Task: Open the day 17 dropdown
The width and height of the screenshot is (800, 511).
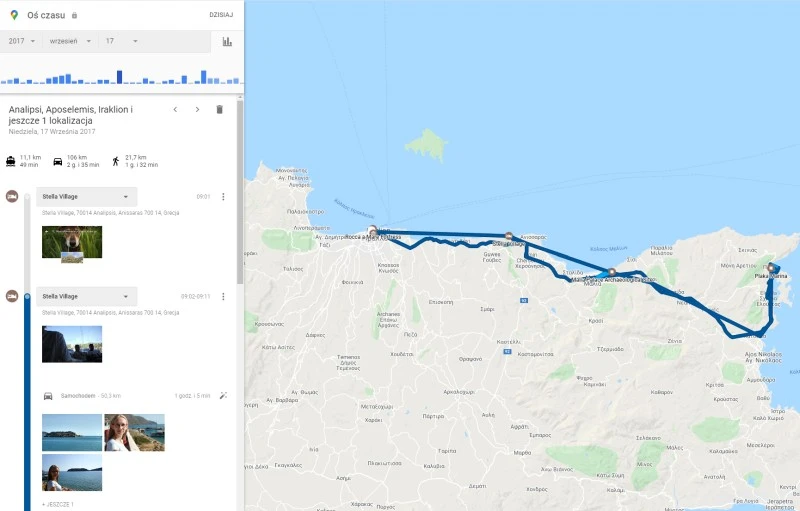Action: tap(121, 41)
